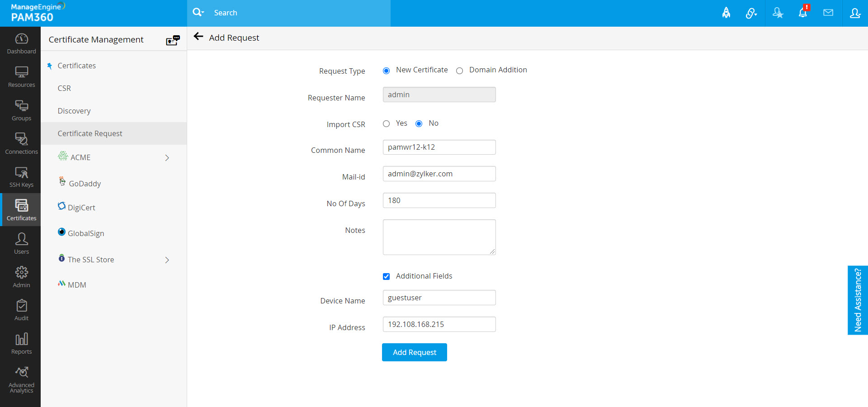
Task: Open Connections in the sidebar
Action: point(21,144)
